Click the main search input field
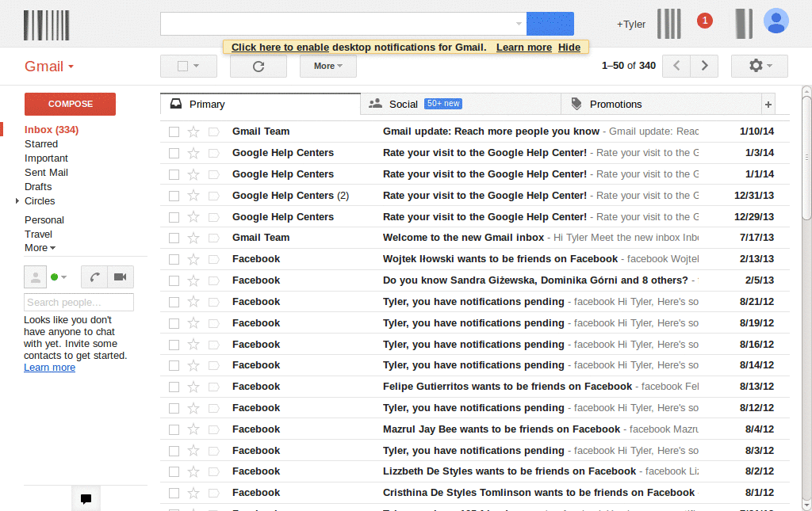 343,24
